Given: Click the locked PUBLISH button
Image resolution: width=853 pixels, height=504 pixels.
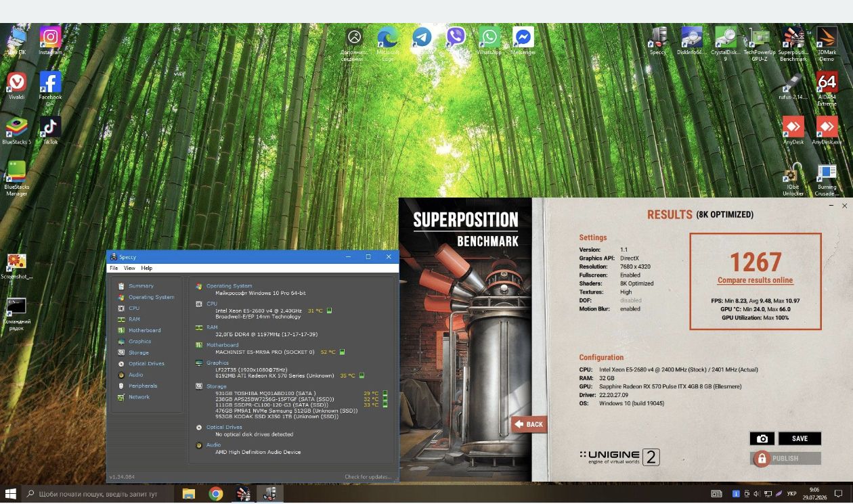Looking at the screenshot, I should (x=785, y=459).
